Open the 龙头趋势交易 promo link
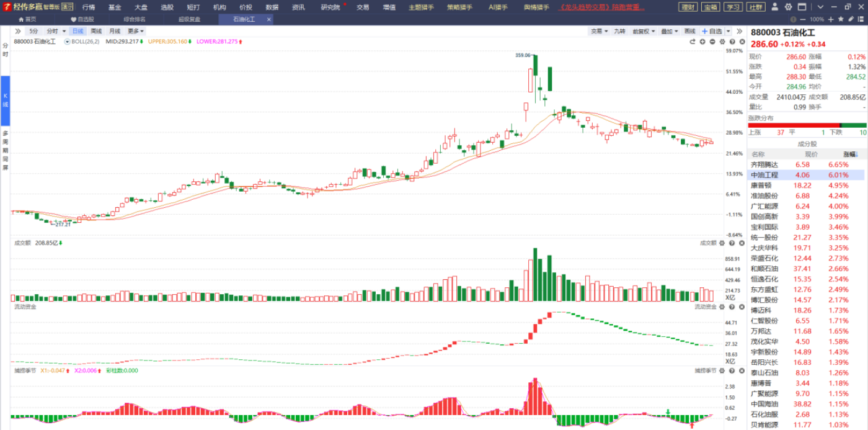 click(602, 7)
